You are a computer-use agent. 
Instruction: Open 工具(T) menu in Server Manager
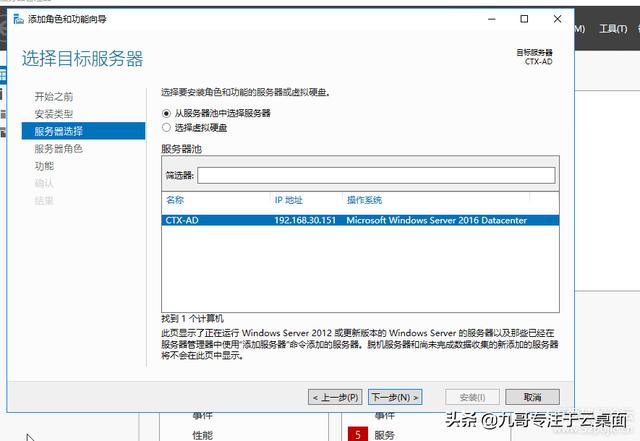613,29
